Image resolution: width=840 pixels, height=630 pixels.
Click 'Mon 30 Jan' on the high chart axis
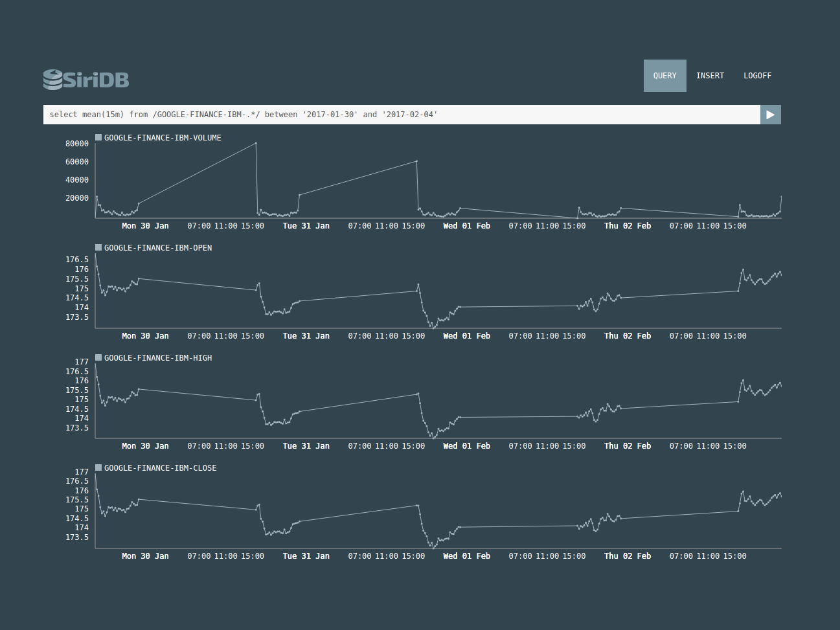(x=145, y=446)
